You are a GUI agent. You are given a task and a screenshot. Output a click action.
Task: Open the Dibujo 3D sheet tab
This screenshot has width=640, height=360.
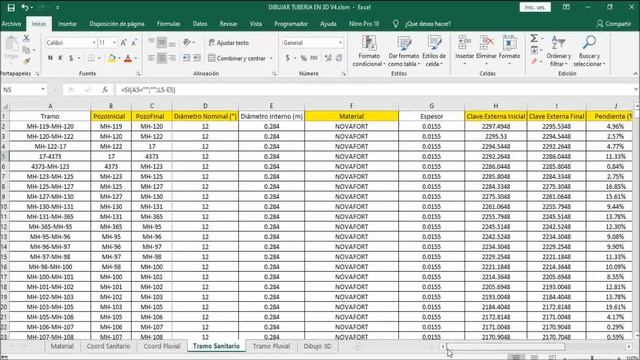click(x=317, y=346)
